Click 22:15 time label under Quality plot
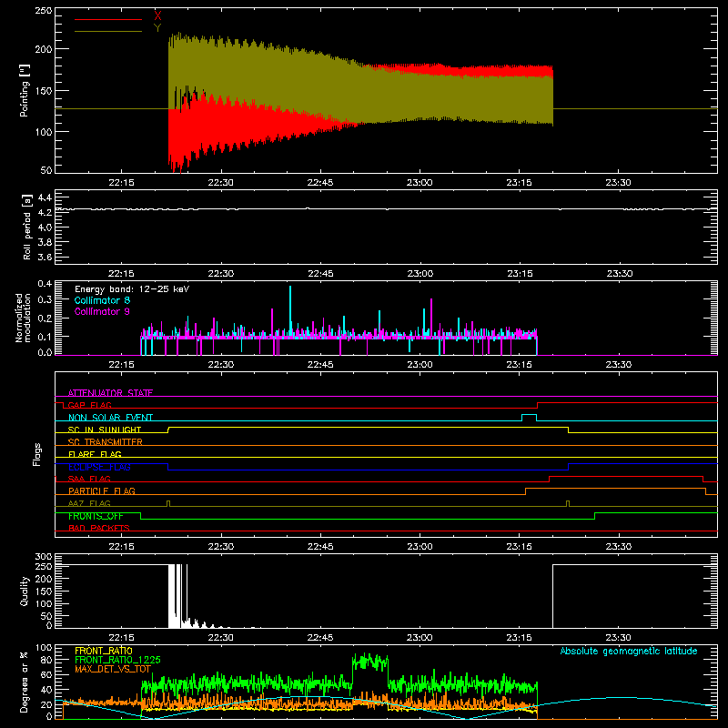The image size is (728, 728). 121,638
